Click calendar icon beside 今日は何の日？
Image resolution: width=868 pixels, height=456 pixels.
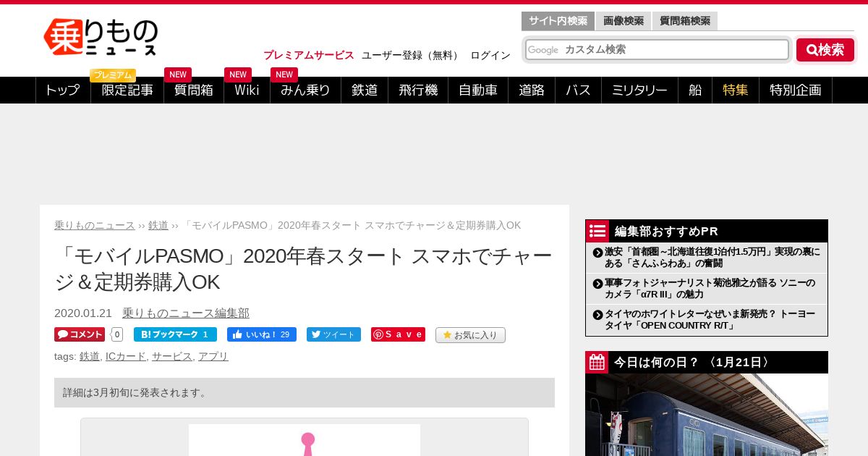click(597, 363)
